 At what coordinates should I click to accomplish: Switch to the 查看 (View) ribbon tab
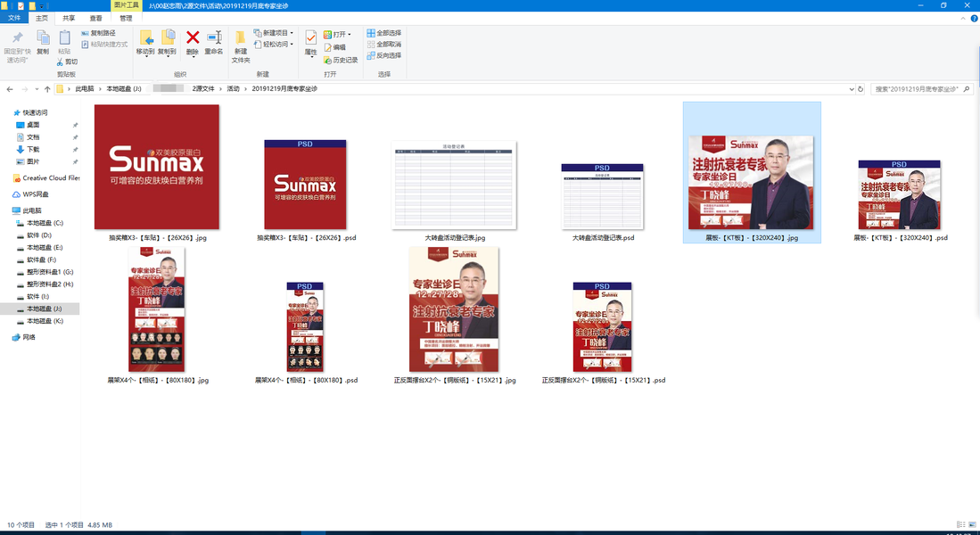click(95, 18)
